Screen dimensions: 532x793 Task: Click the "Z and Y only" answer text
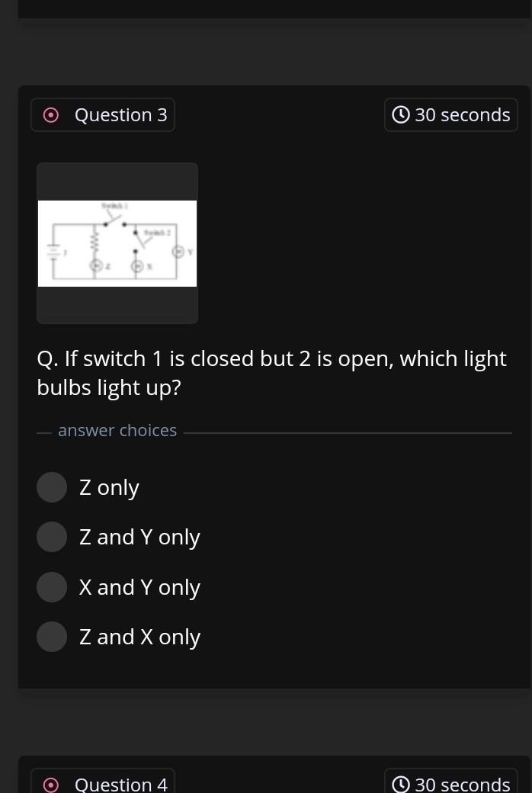139,538
